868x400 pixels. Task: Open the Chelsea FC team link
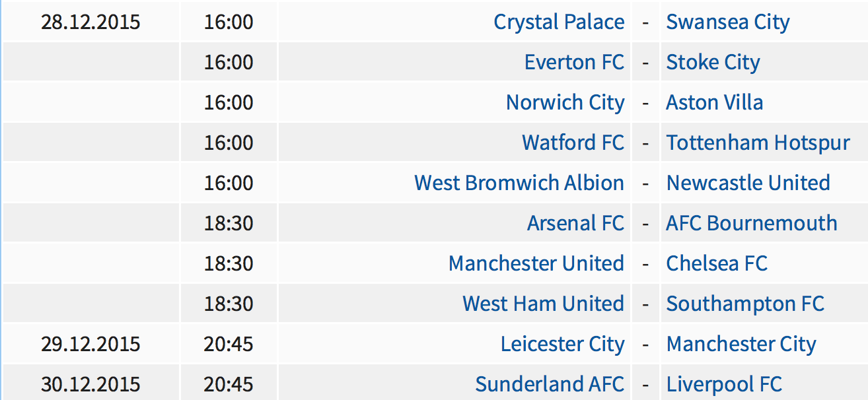pos(717,263)
